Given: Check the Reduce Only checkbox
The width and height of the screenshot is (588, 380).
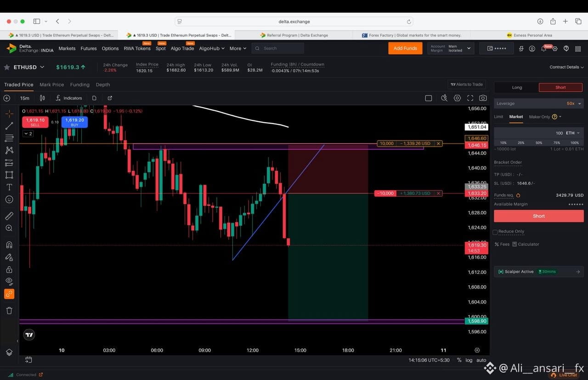Looking at the screenshot, I should tap(495, 232).
